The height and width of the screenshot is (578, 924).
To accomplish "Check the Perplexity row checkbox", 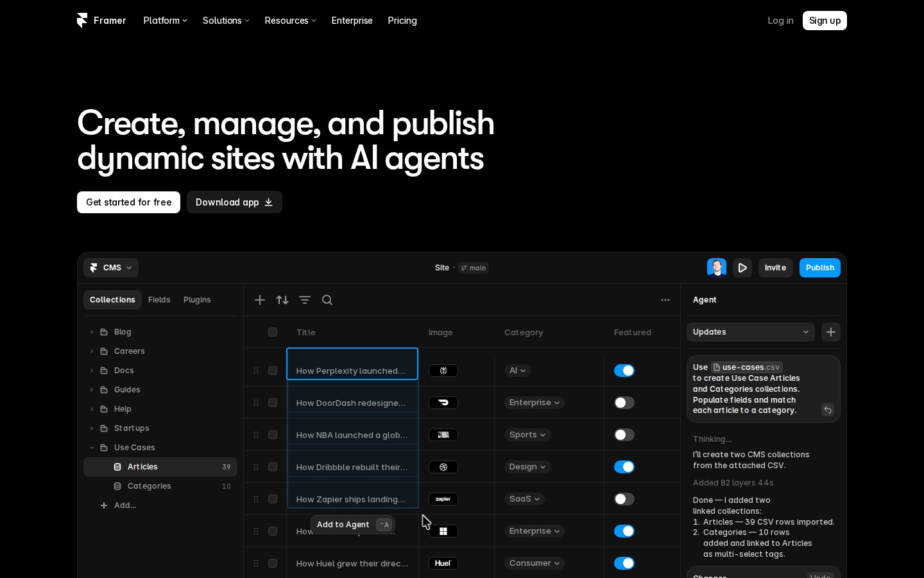I will coord(273,371).
